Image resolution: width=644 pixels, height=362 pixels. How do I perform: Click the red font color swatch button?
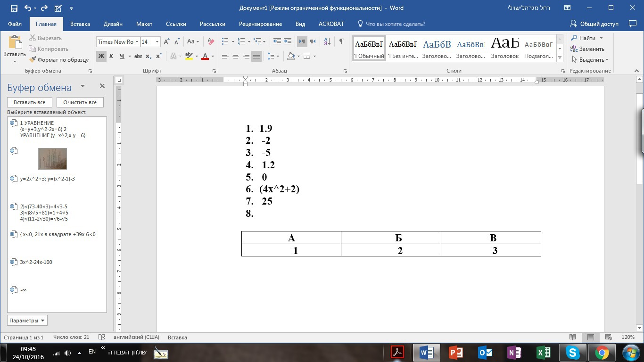point(205,56)
